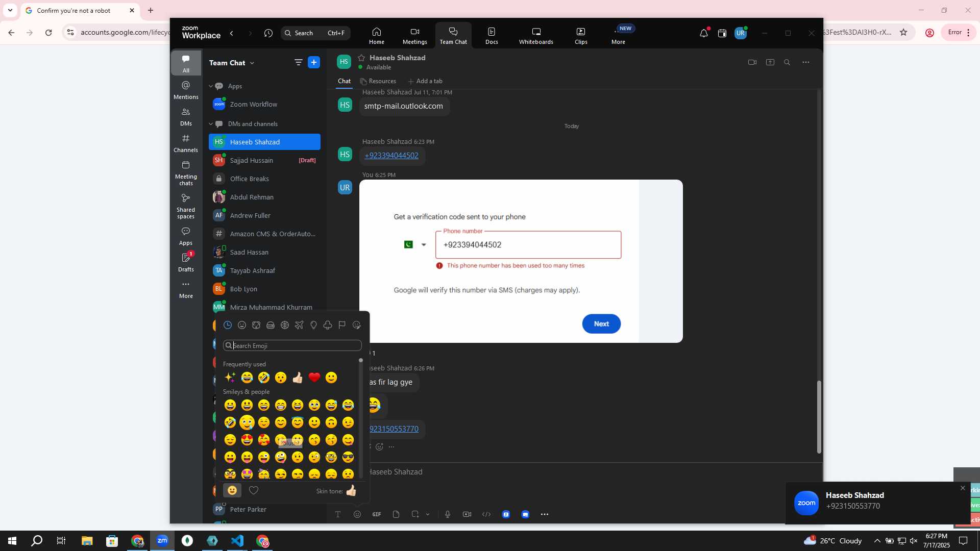Screen dimensions: 980x551
Task: Click the Zoom Search box
Action: tap(315, 33)
